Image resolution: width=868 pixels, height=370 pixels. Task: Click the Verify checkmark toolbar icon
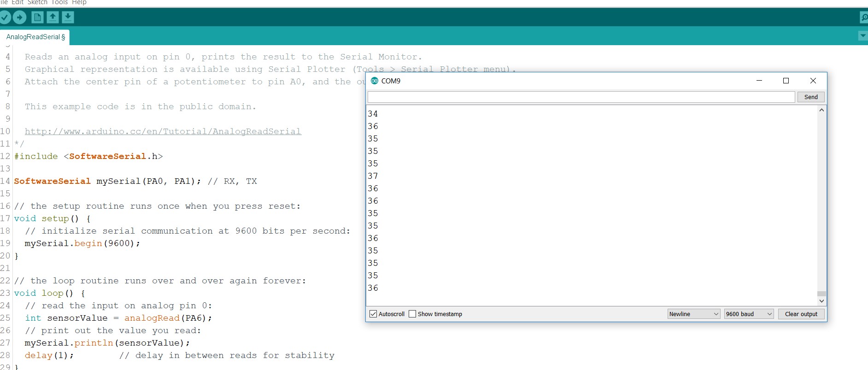[x=5, y=18]
